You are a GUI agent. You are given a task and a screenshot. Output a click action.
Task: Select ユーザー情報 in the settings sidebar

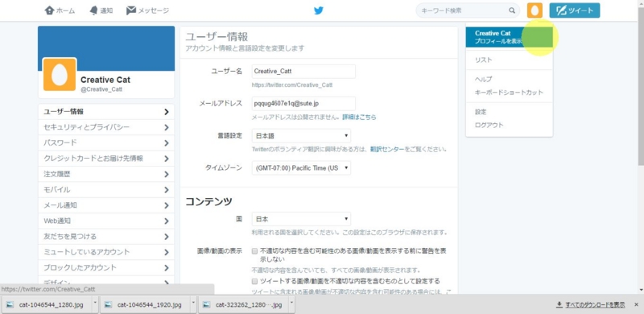(106, 112)
